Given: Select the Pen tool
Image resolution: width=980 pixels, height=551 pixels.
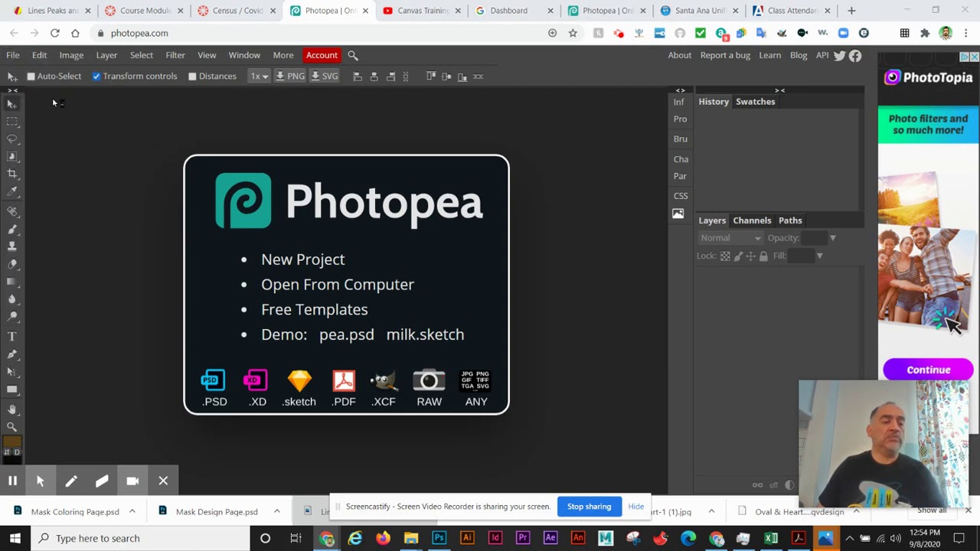Looking at the screenshot, I should pyautogui.click(x=11, y=354).
